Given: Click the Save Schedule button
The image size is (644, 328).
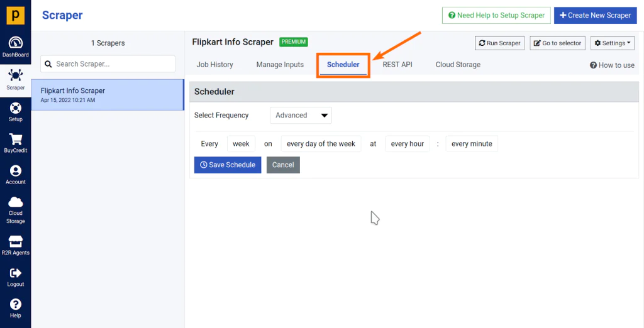Looking at the screenshot, I should click(x=228, y=165).
